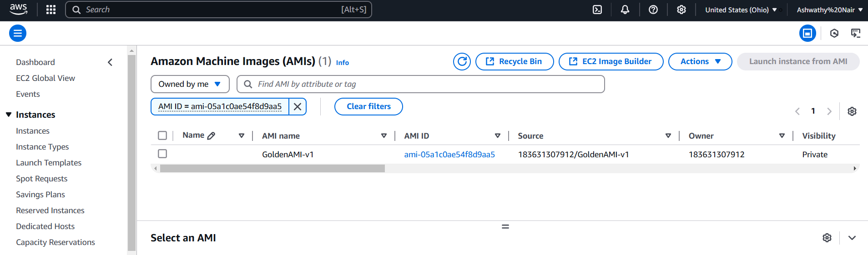Click the 183631307912/GoldenAMI-v1 source cell
The width and height of the screenshot is (868, 255).
tap(573, 155)
